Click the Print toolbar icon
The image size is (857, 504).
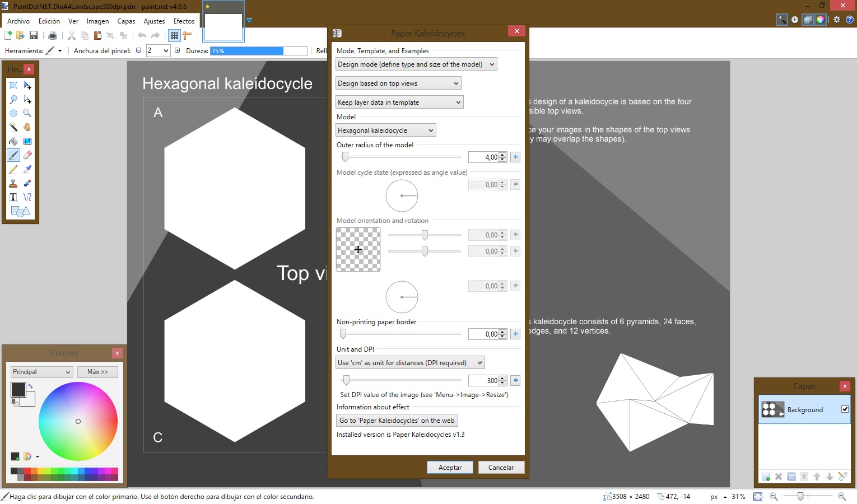53,35
